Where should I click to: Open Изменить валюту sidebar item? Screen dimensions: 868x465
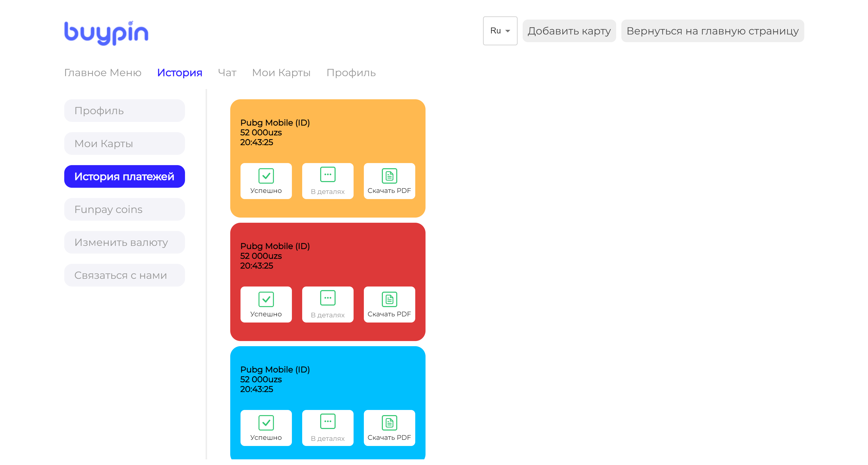124,243
